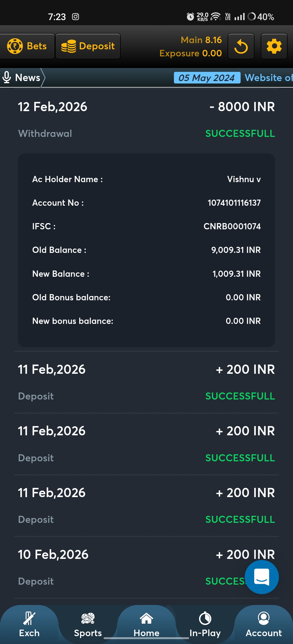Tap the 05 May 2024 news date

pyautogui.click(x=207, y=78)
